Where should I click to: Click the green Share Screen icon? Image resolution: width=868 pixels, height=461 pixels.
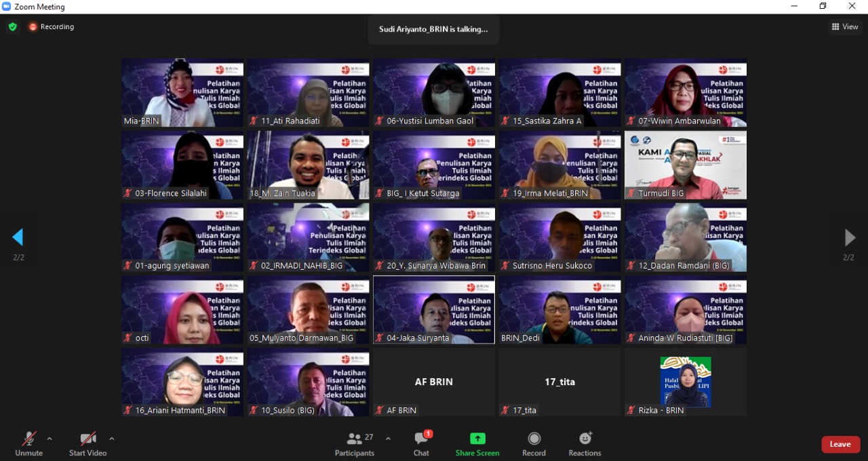point(477,439)
